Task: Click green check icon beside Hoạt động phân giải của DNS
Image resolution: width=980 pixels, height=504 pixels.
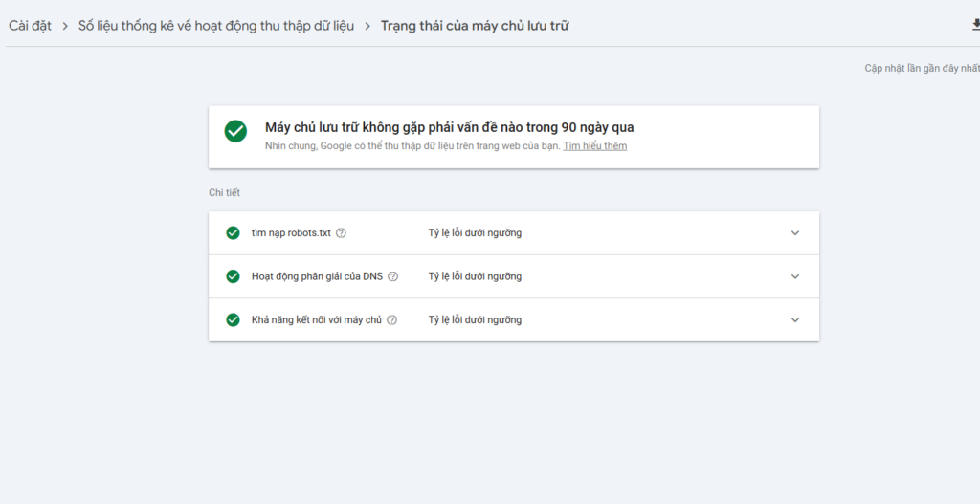Action: tap(233, 276)
